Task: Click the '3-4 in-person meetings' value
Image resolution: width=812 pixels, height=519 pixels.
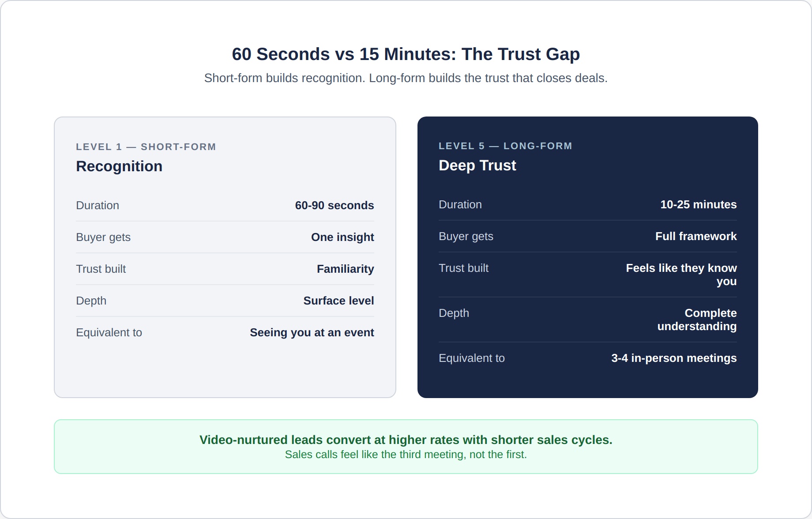Action: click(673, 358)
